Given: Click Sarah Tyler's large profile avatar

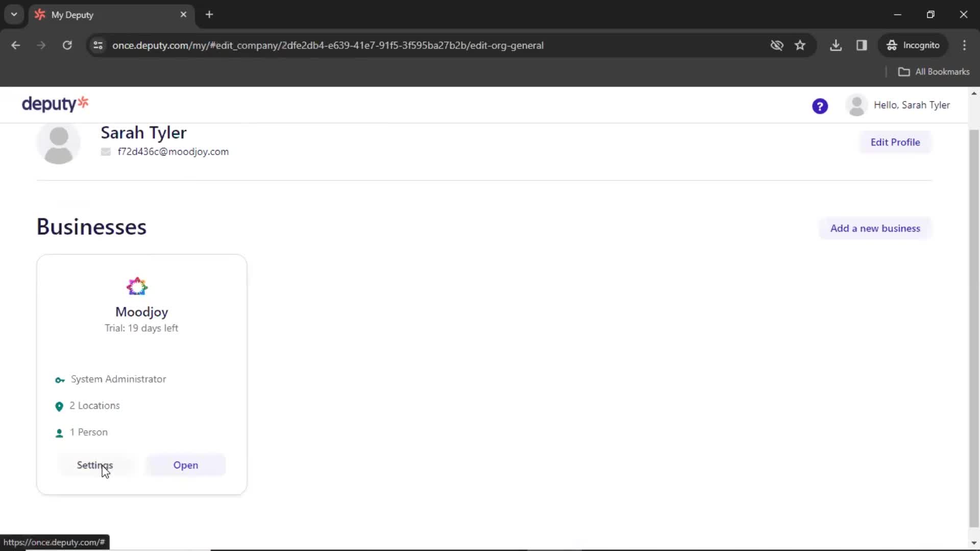Looking at the screenshot, I should (59, 144).
